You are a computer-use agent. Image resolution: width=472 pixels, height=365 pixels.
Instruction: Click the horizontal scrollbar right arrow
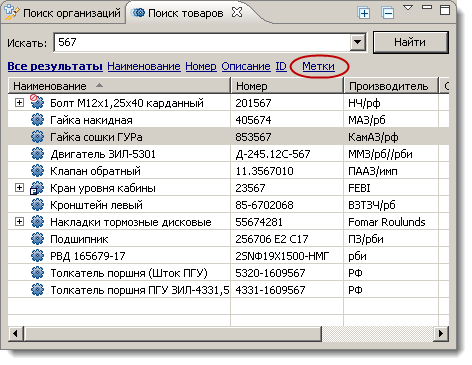point(441,333)
